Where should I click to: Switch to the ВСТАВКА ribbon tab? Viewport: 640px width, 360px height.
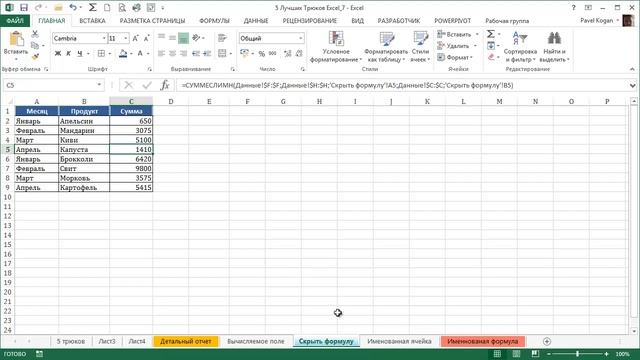coord(92,20)
